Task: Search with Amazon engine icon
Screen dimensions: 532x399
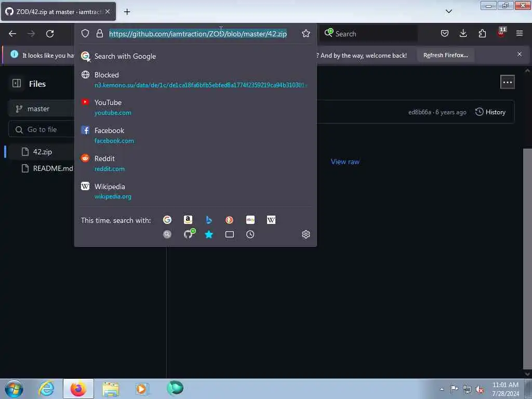Action: click(x=188, y=220)
